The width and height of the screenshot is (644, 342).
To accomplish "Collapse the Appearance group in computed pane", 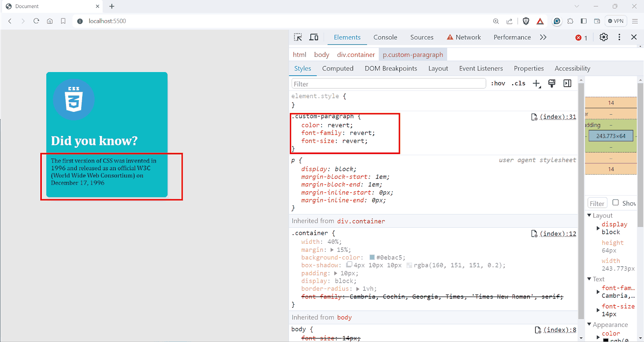I will [x=589, y=325].
